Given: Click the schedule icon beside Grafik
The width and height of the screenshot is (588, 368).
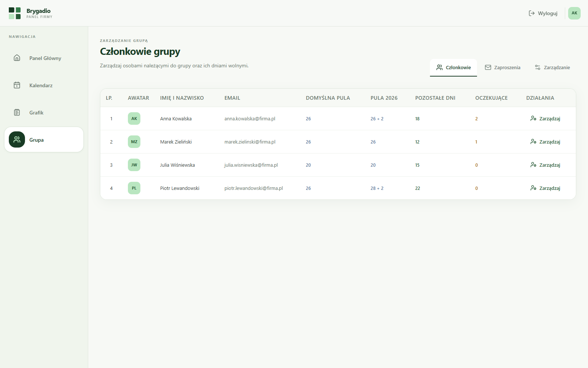Looking at the screenshot, I should (x=17, y=112).
